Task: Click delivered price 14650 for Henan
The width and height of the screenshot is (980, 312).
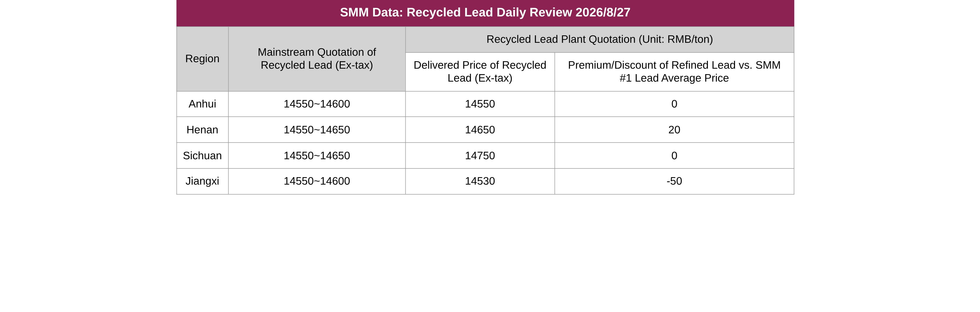Action: pyautogui.click(x=480, y=130)
